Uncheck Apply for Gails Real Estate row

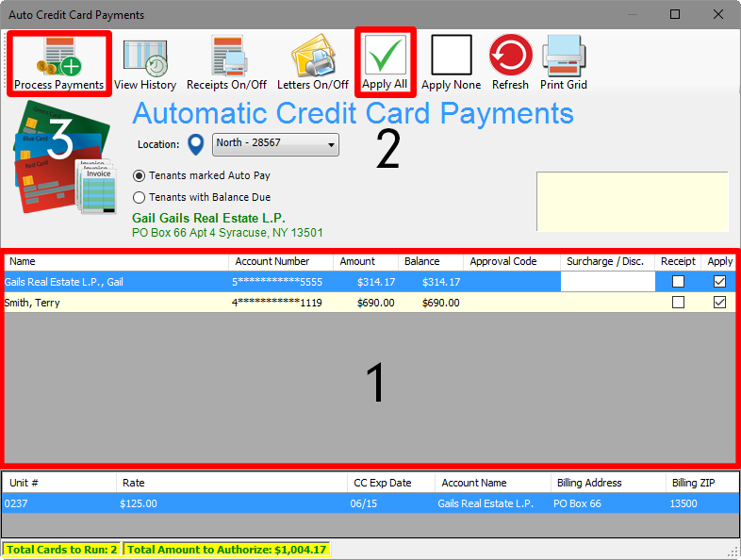720,282
